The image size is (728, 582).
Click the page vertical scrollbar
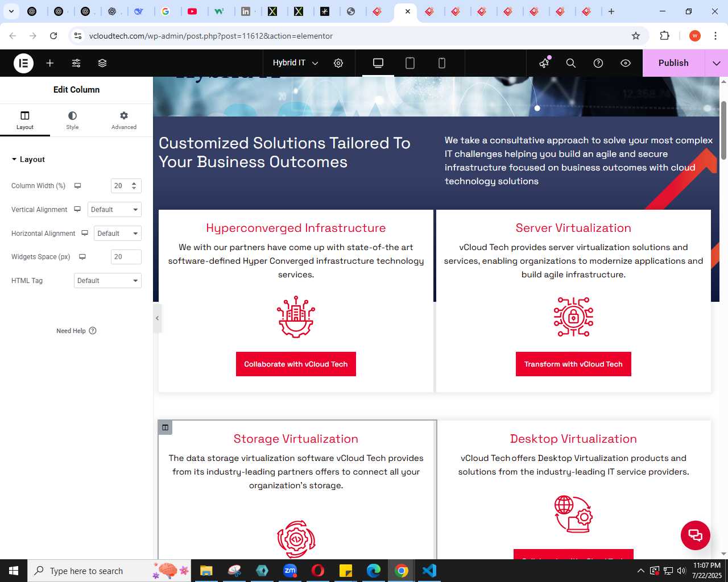[723, 131]
